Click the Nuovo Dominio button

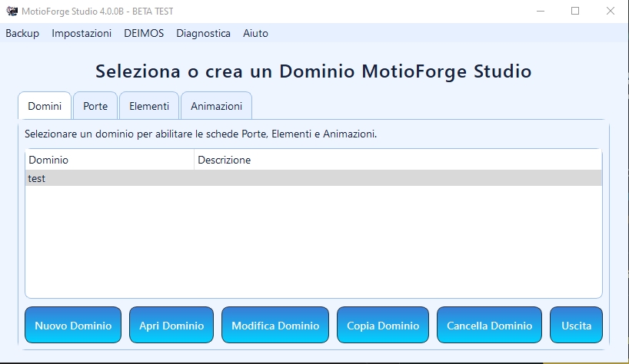(73, 325)
